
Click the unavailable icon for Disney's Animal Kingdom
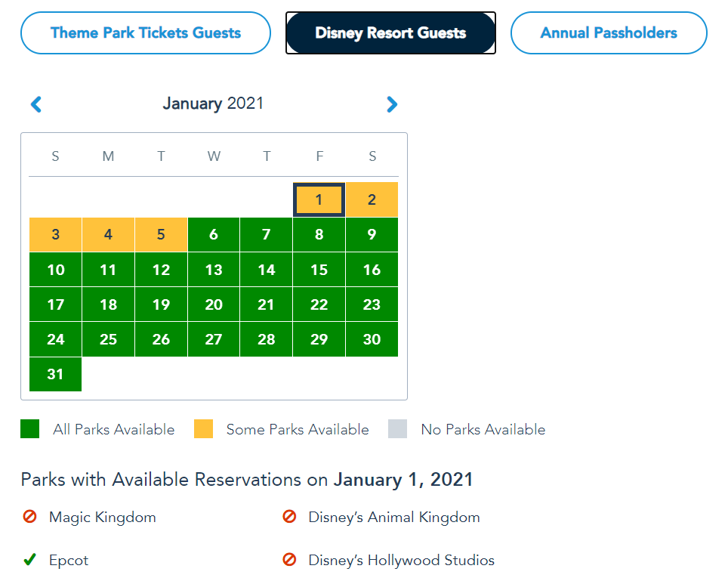pyautogui.click(x=289, y=518)
